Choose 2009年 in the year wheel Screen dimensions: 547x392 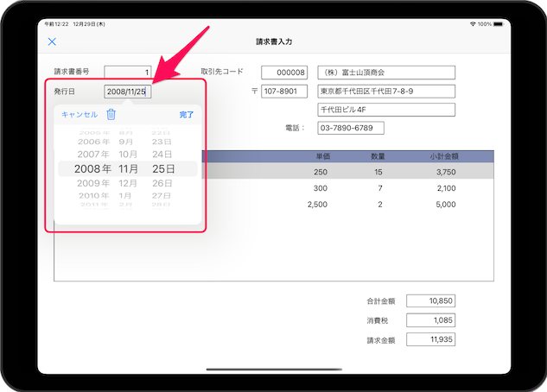click(x=93, y=183)
